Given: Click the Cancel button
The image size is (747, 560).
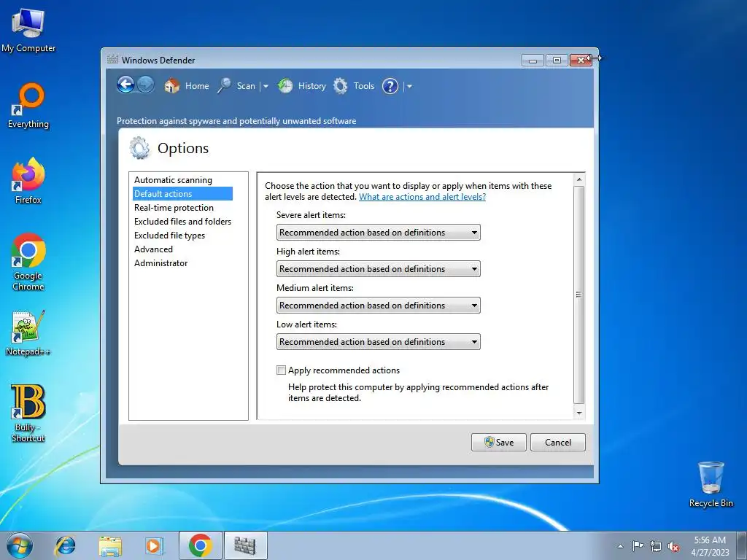Looking at the screenshot, I should (558, 443).
